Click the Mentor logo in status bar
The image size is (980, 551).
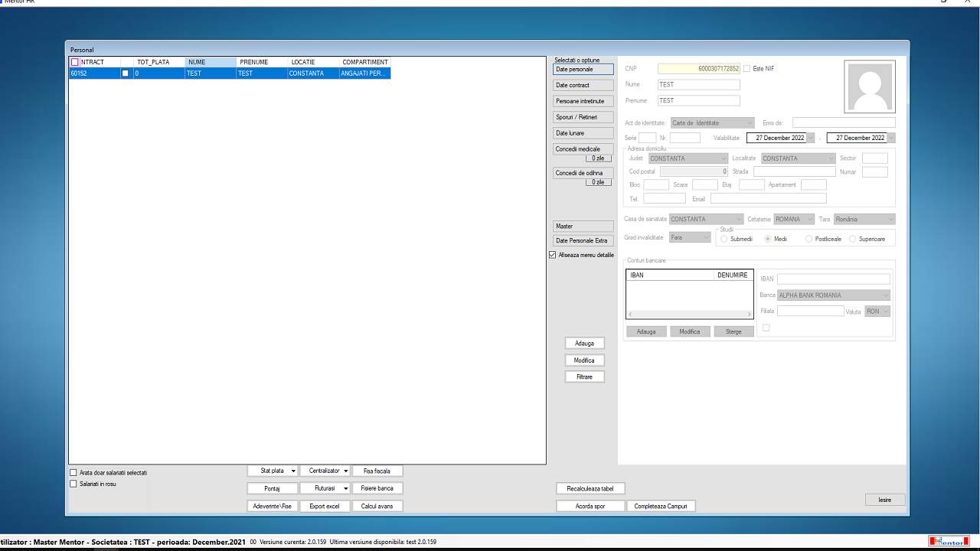948,541
